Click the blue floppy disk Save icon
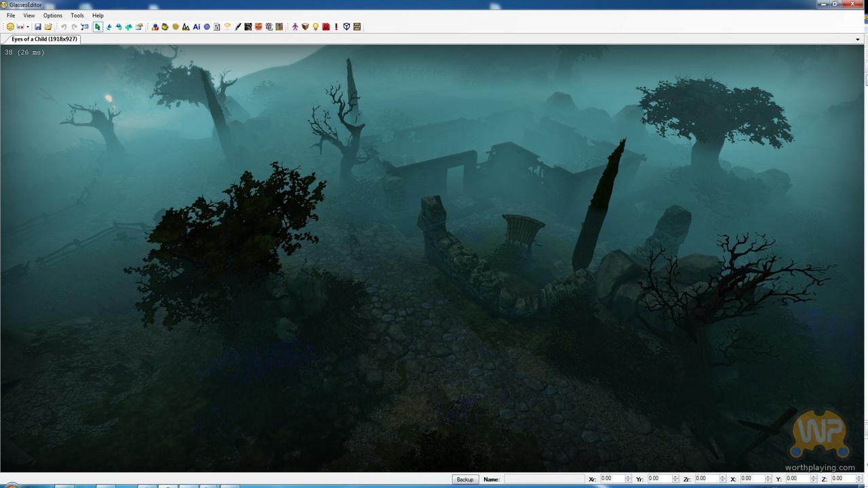The height and width of the screenshot is (488, 868). pos(38,27)
